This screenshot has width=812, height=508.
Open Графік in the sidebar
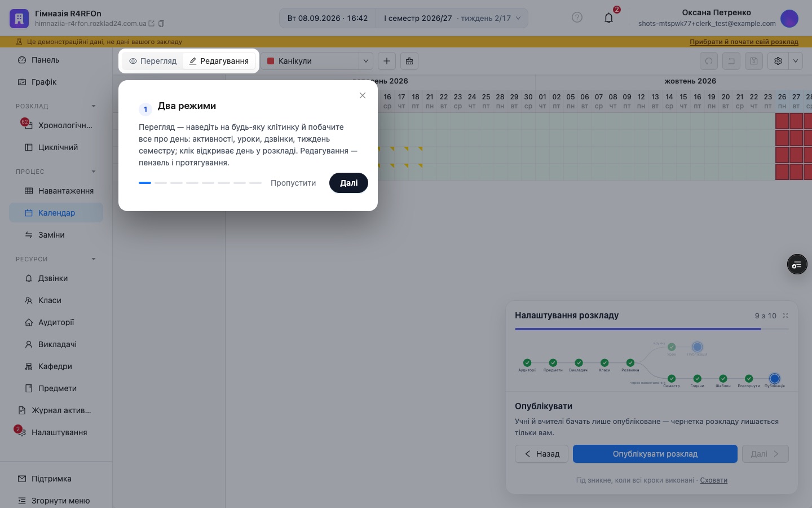pos(56,82)
